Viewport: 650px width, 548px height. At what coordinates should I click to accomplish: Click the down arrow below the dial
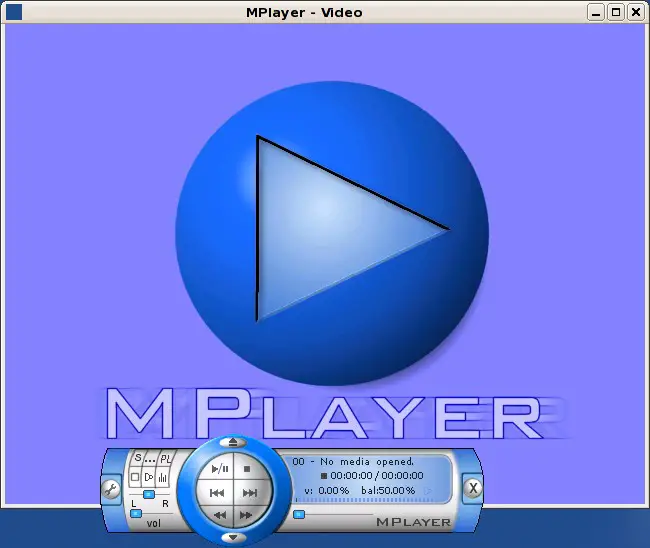tap(233, 537)
